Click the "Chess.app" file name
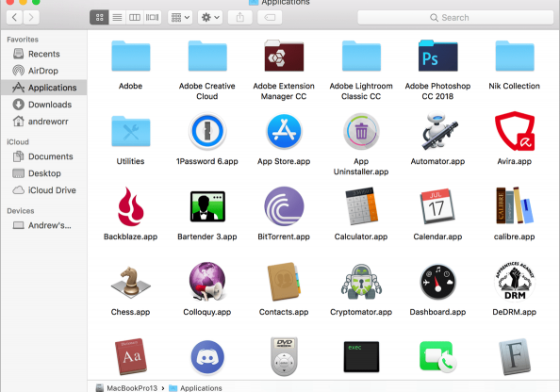Image resolution: width=560 pixels, height=392 pixels. pos(131,312)
